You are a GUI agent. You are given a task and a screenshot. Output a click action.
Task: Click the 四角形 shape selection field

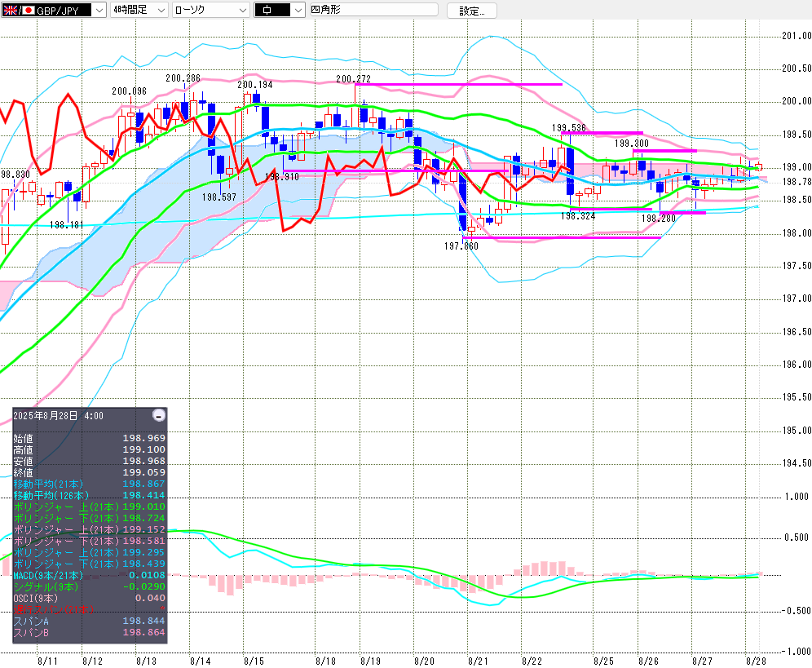373,10
